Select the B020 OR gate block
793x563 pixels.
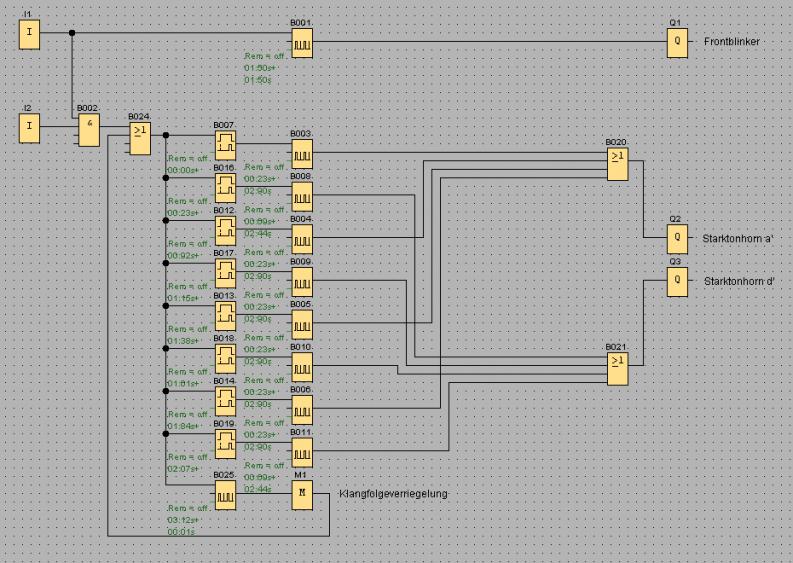[616, 163]
